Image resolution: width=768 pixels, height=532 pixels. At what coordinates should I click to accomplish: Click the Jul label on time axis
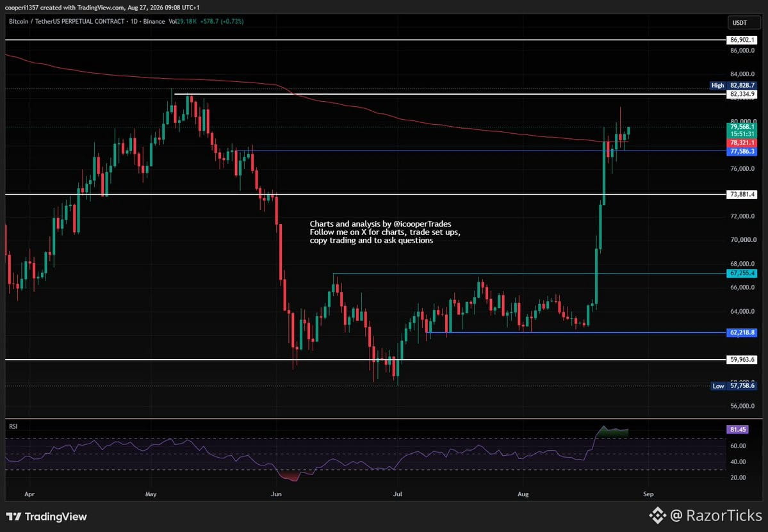pyautogui.click(x=398, y=494)
